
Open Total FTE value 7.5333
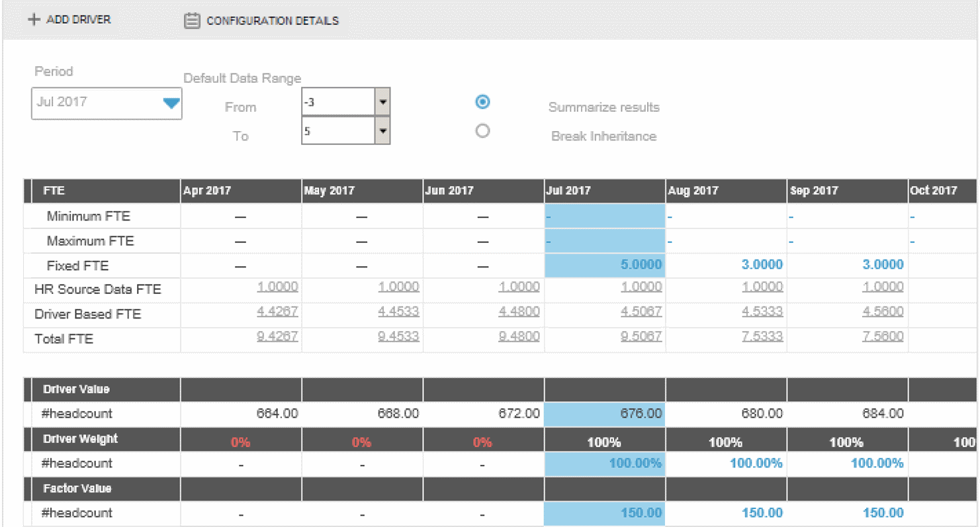pos(762,337)
